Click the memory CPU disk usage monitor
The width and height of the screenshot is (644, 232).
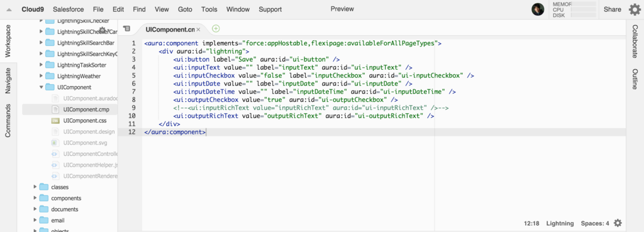pos(574,9)
